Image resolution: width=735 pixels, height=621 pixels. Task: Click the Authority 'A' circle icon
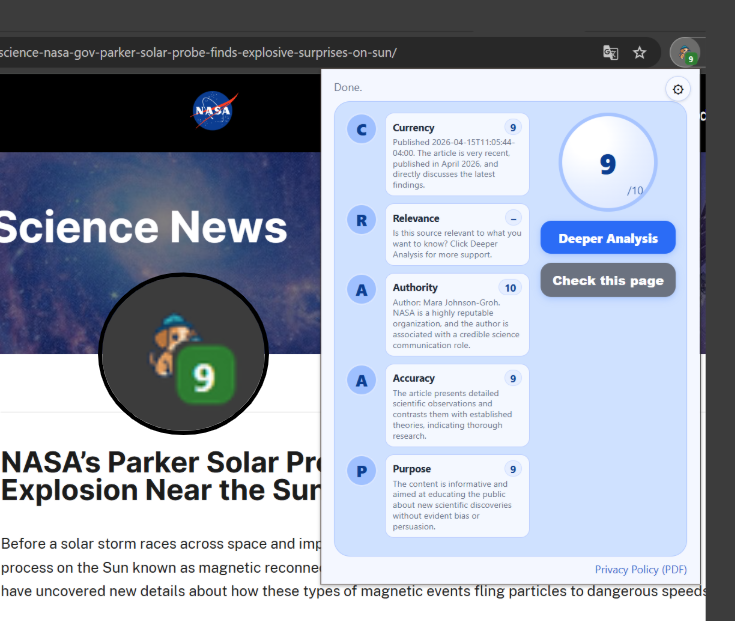coord(361,289)
